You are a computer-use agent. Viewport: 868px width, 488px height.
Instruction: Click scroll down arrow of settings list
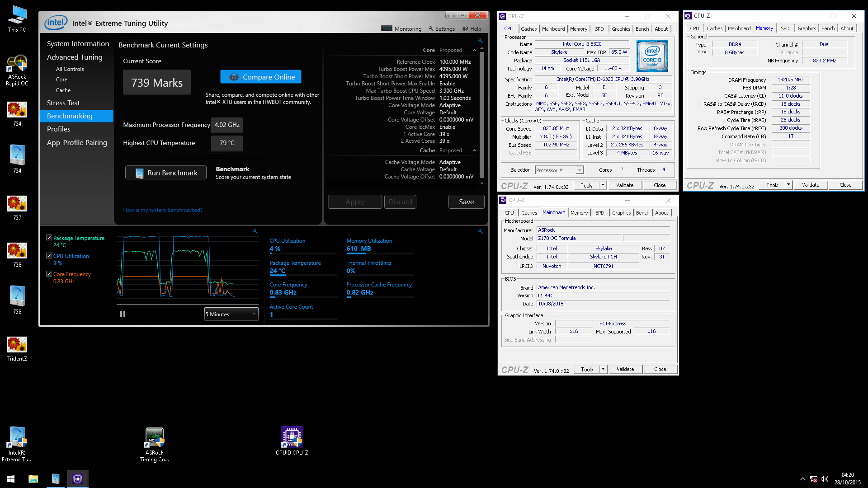pyautogui.click(x=481, y=183)
